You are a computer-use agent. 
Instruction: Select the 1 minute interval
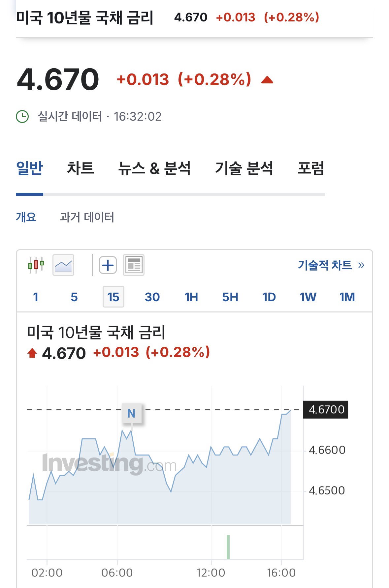pos(36,297)
